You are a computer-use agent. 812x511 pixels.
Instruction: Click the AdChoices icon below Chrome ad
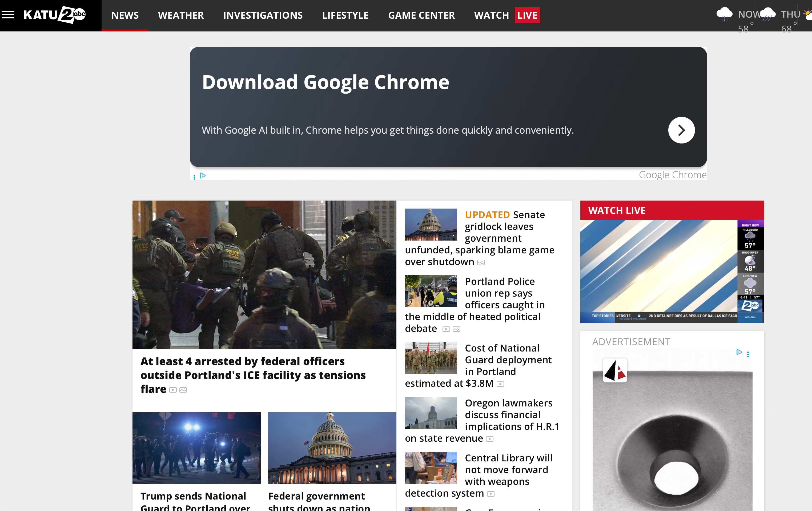coord(203,175)
